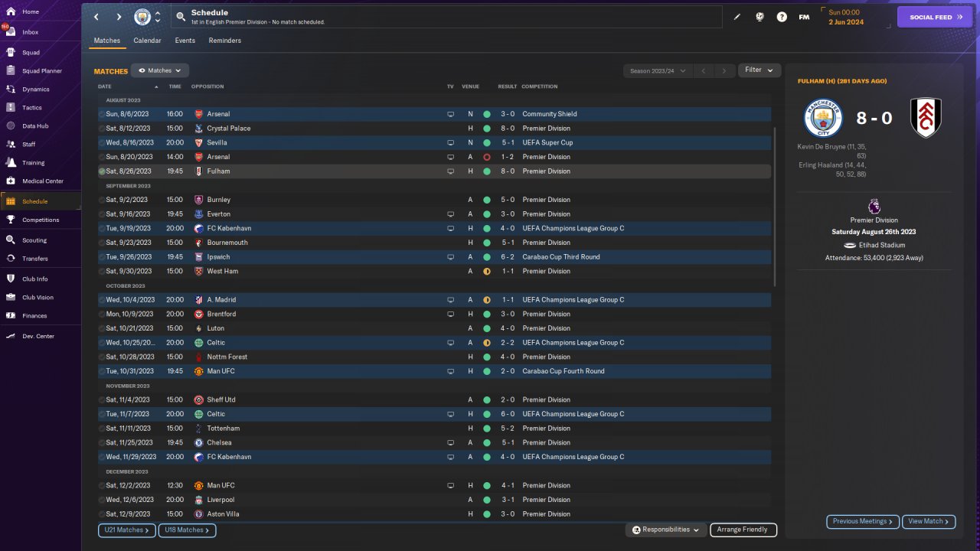The height and width of the screenshot is (551, 980).
Task: Expand U21 Matches
Action: pyautogui.click(x=127, y=530)
